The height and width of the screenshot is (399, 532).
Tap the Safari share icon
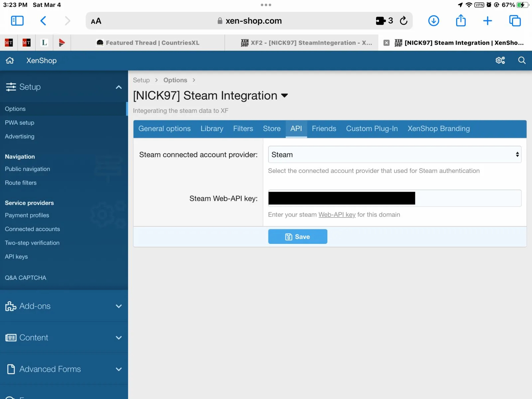tap(461, 21)
